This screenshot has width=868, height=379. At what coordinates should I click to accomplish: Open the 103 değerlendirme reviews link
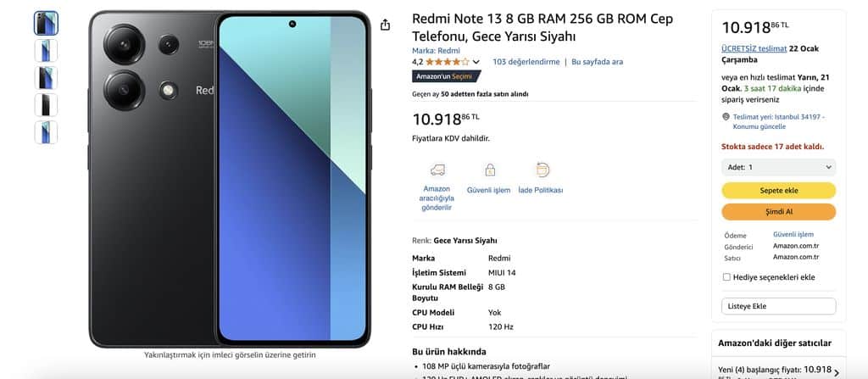click(x=526, y=62)
